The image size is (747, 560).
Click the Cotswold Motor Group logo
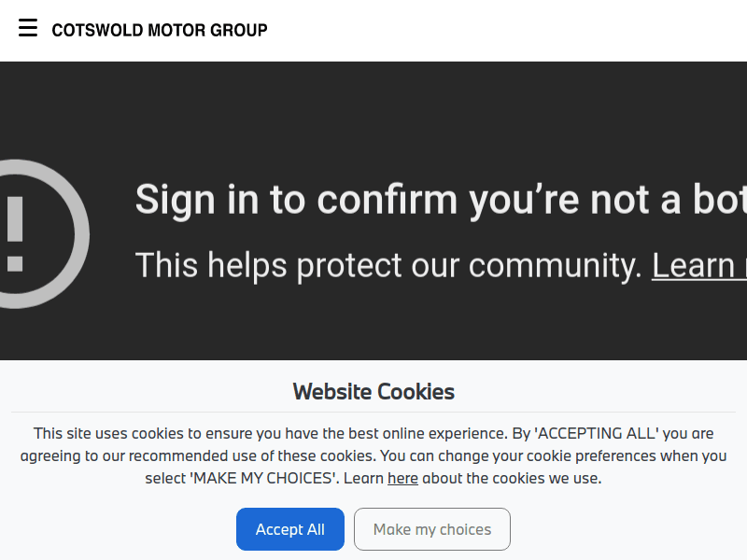tap(160, 30)
